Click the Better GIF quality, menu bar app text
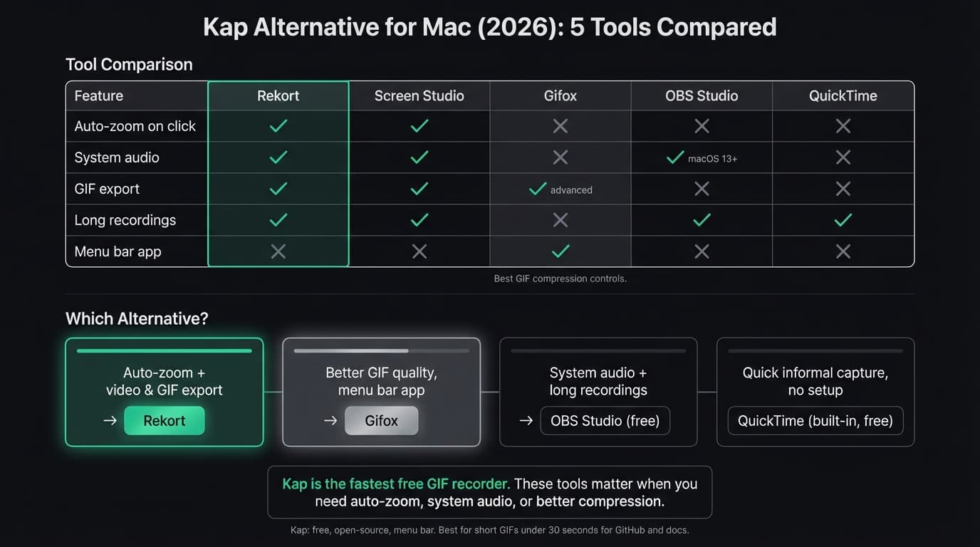Screen dimensions: 980x547 pyautogui.click(x=381, y=381)
